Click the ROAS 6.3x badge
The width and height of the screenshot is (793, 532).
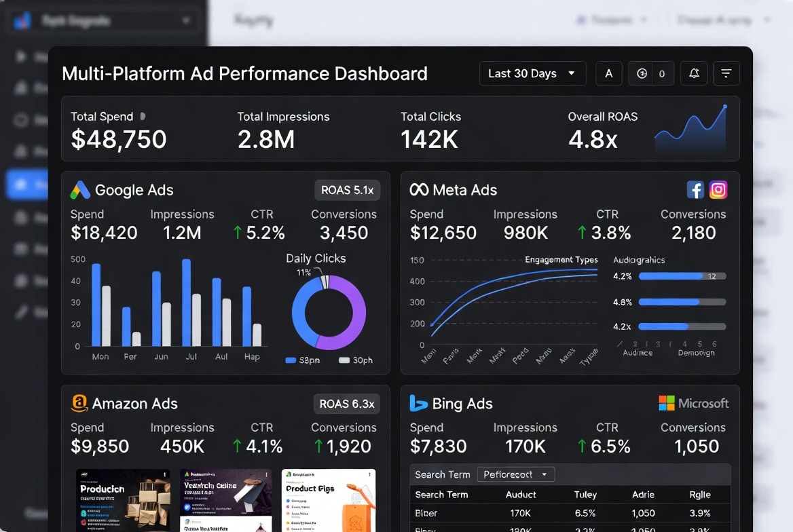pos(346,404)
